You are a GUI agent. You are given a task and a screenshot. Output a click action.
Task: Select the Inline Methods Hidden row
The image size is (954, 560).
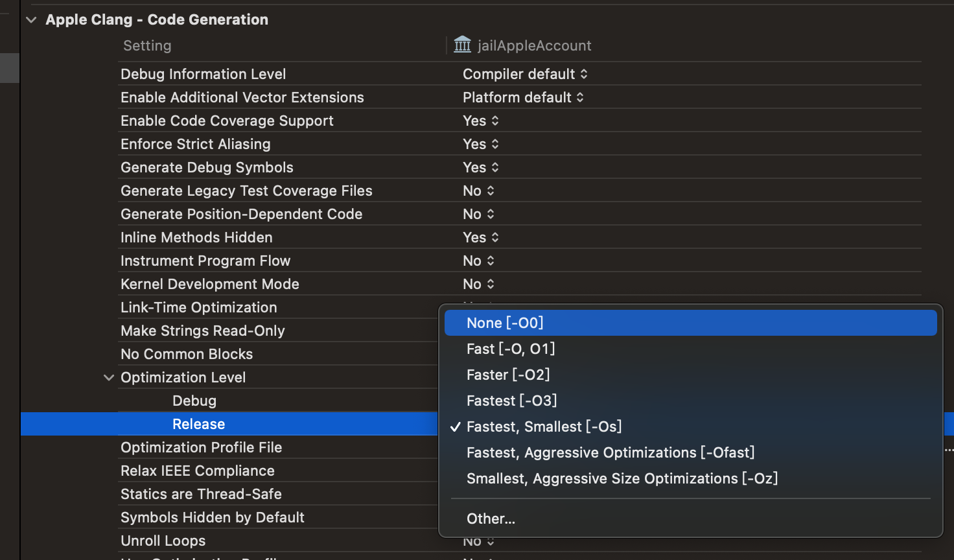(x=196, y=237)
